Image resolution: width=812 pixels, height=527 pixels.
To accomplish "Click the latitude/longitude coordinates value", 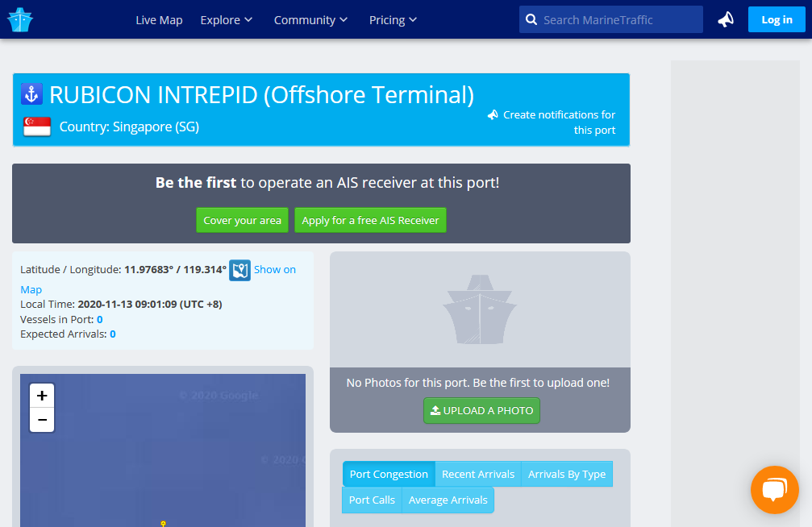I will click(x=175, y=270).
